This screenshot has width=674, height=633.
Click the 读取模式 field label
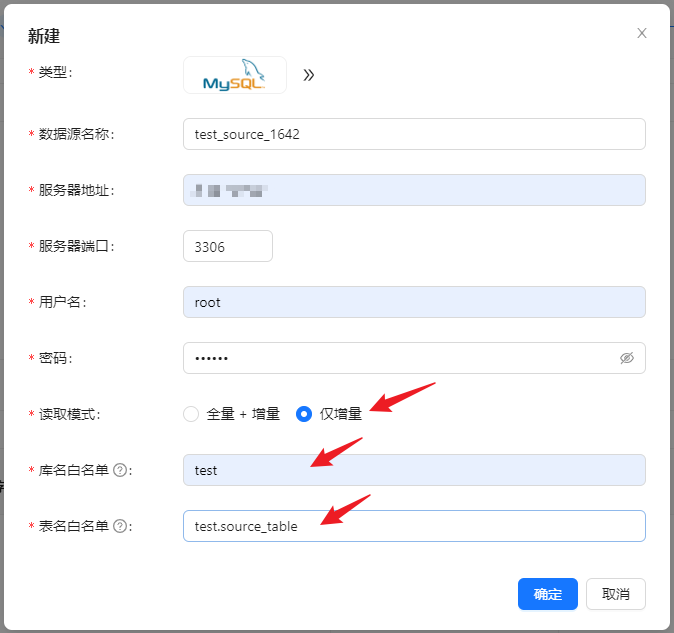pyautogui.click(x=70, y=414)
